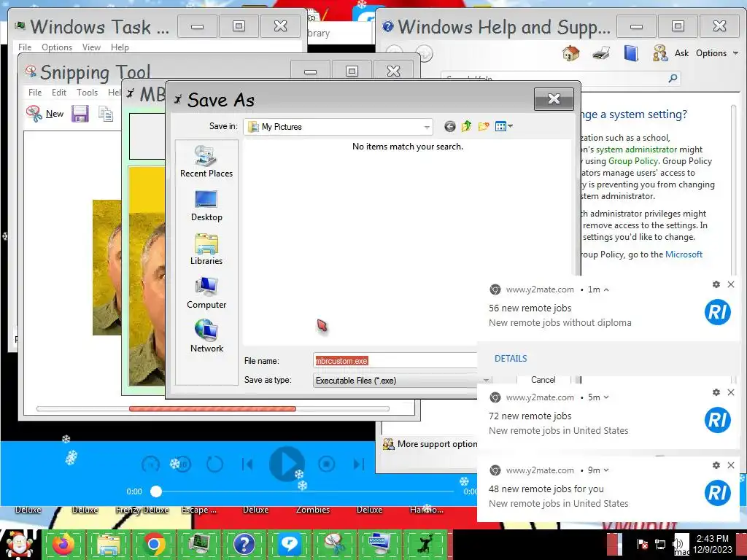The image size is (747, 560).
Task: Click the repeat loop control in media player
Action: point(214,464)
